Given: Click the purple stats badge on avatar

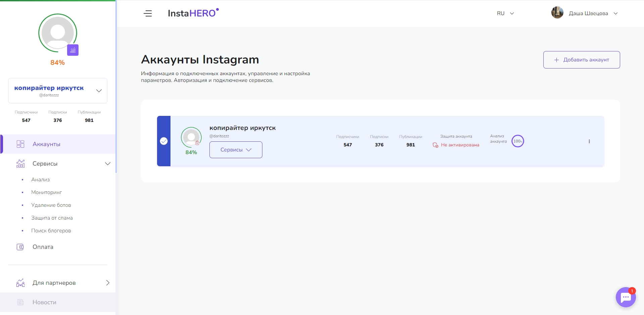Looking at the screenshot, I should click(73, 50).
